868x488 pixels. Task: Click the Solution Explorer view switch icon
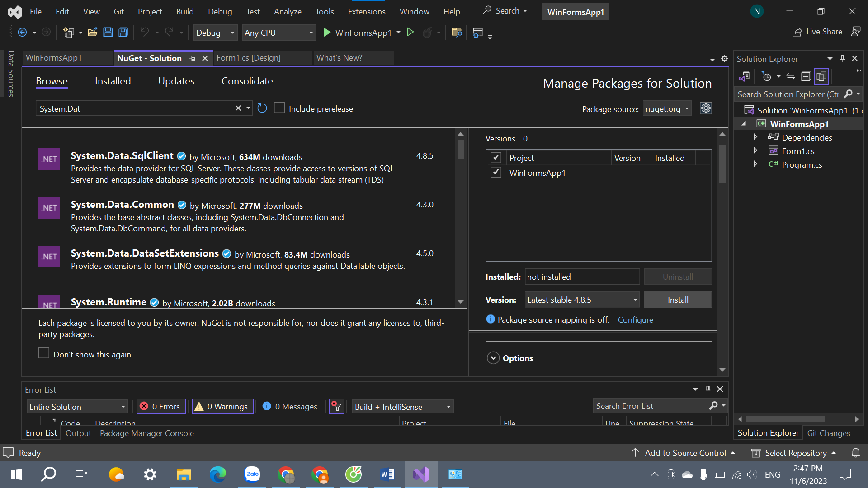(x=744, y=76)
